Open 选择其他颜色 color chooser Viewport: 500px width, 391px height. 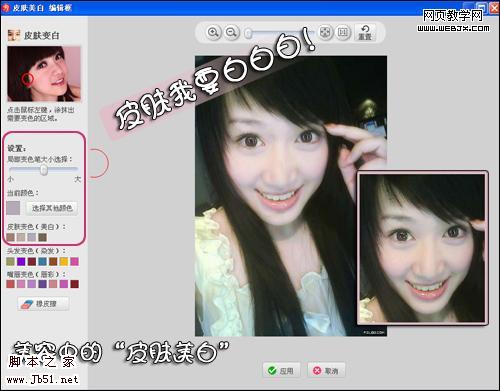(x=52, y=208)
